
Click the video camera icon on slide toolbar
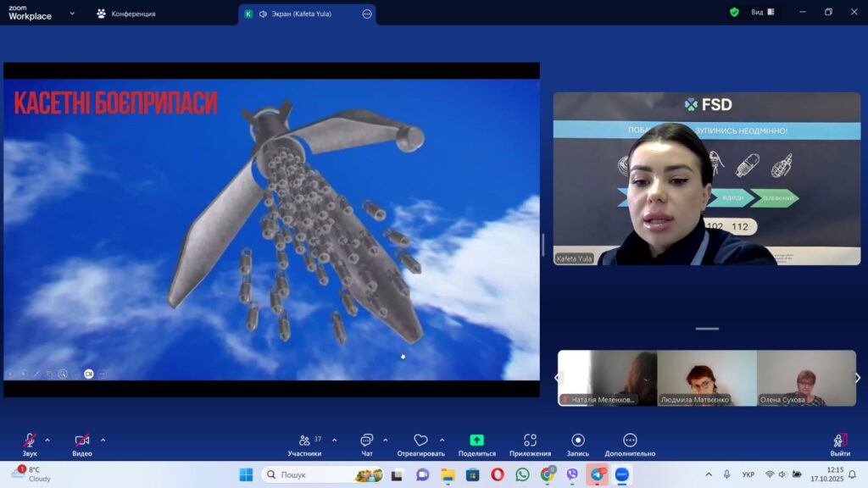pos(88,374)
